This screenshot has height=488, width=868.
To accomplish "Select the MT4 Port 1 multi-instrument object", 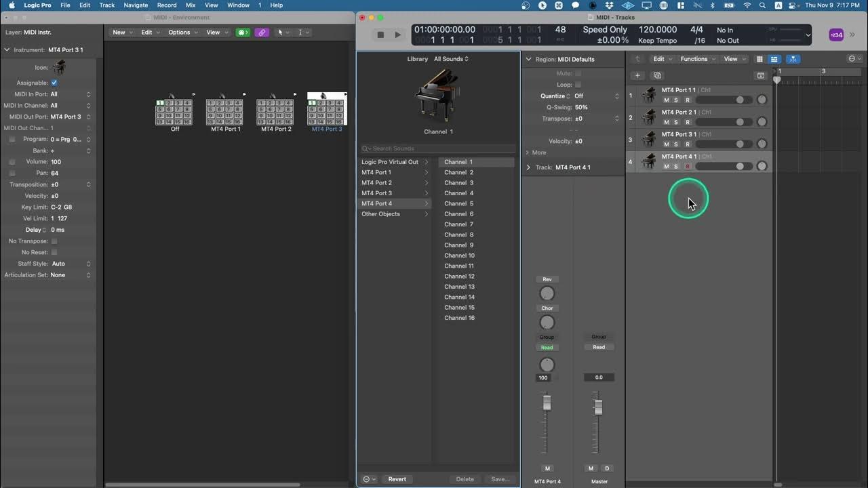I will (x=225, y=112).
